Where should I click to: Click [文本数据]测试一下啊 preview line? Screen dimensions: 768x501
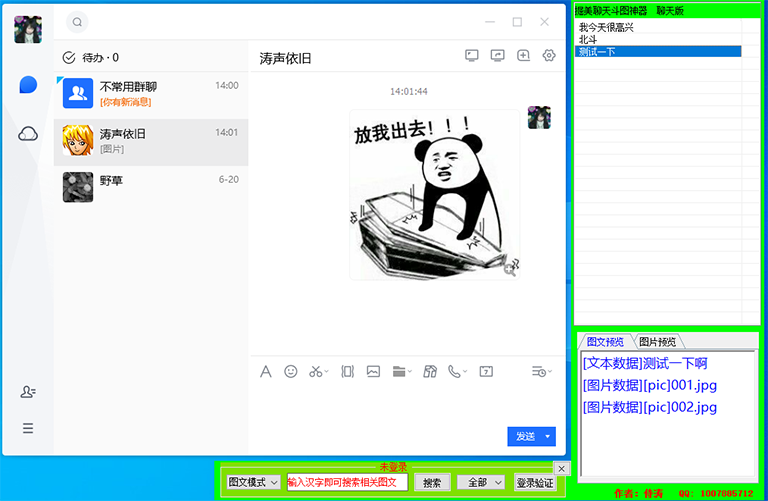pyautogui.click(x=645, y=363)
